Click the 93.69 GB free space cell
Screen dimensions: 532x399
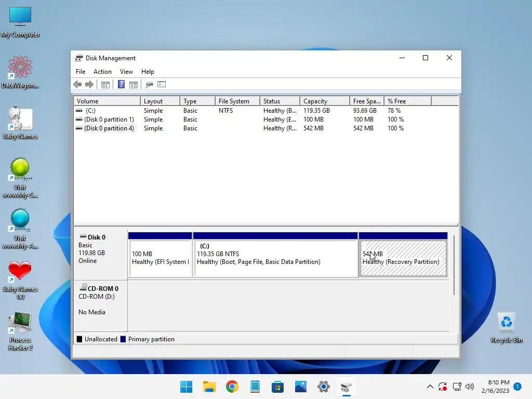365,111
